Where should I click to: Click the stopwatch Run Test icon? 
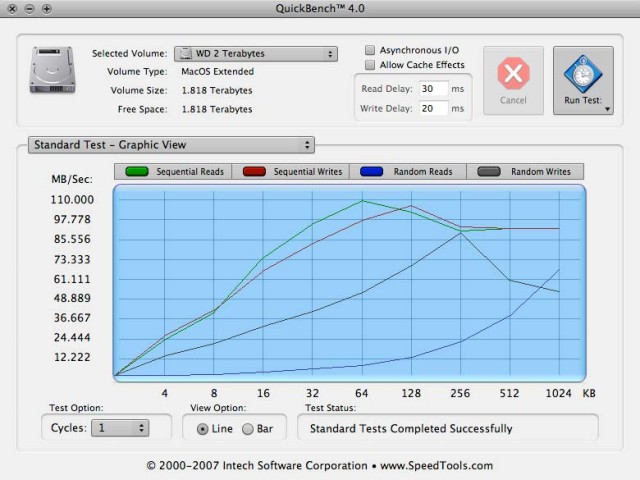click(583, 74)
